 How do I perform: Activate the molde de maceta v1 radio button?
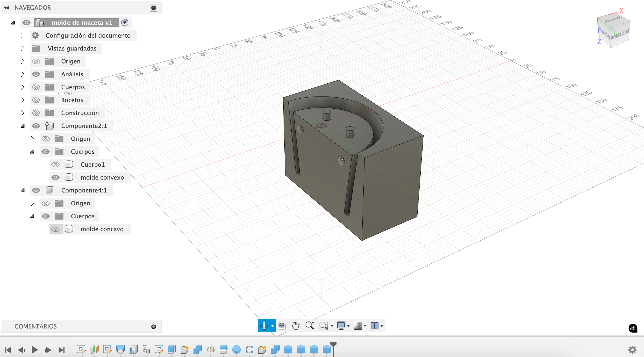125,23
